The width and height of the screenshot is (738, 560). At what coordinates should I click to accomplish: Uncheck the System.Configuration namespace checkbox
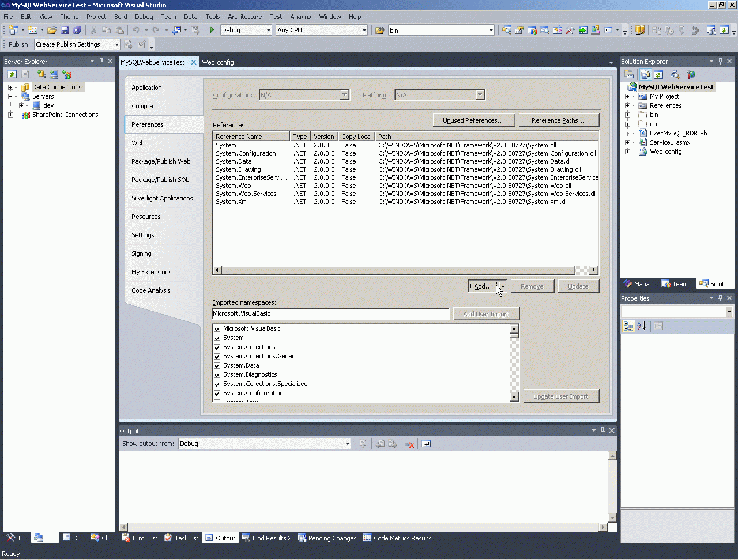pyautogui.click(x=217, y=393)
